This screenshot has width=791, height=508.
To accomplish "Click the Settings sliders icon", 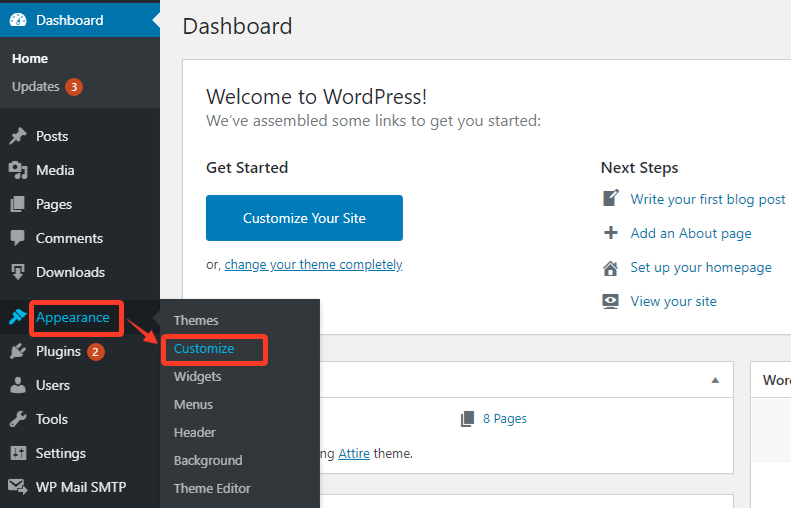I will 18,453.
